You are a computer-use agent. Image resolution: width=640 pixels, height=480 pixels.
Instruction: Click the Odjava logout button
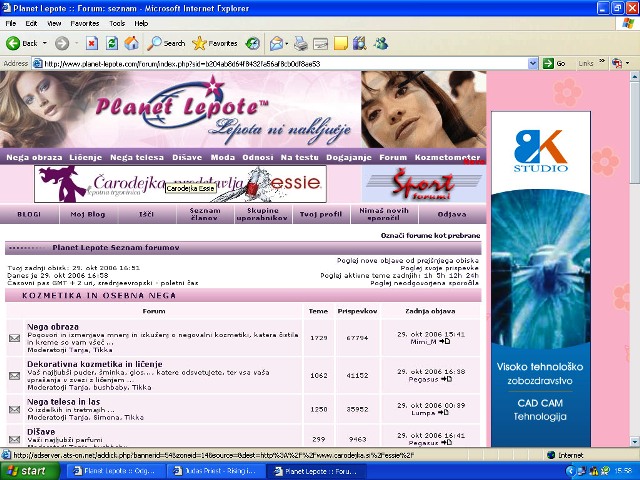tap(452, 214)
